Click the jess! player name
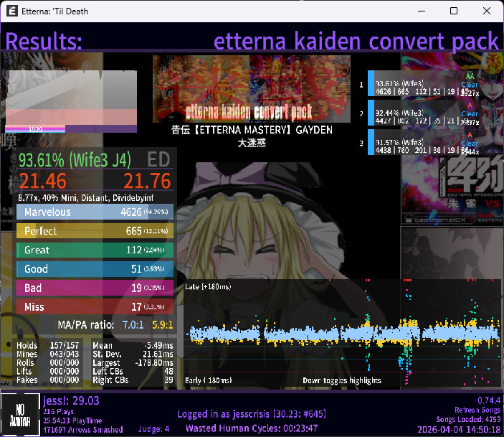 [70, 401]
